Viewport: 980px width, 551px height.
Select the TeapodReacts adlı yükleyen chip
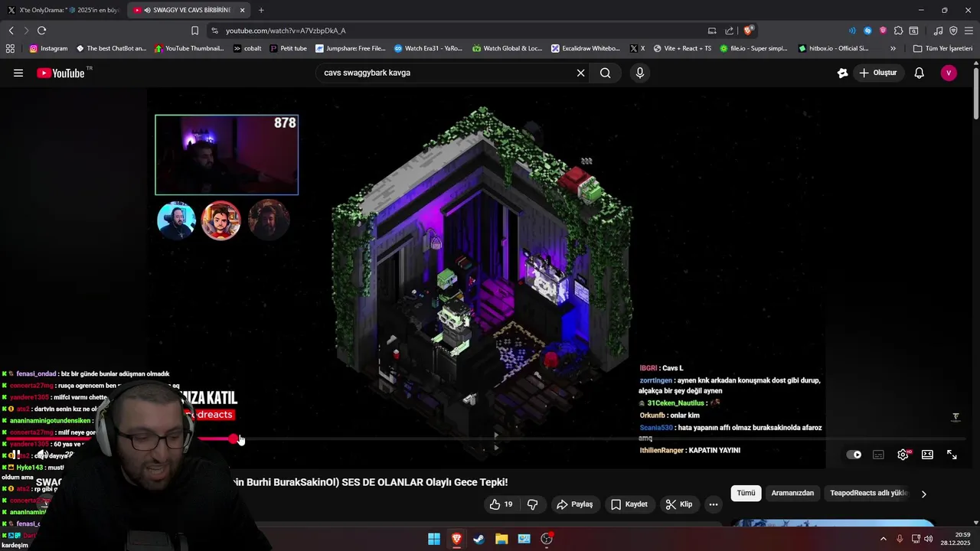click(x=868, y=494)
